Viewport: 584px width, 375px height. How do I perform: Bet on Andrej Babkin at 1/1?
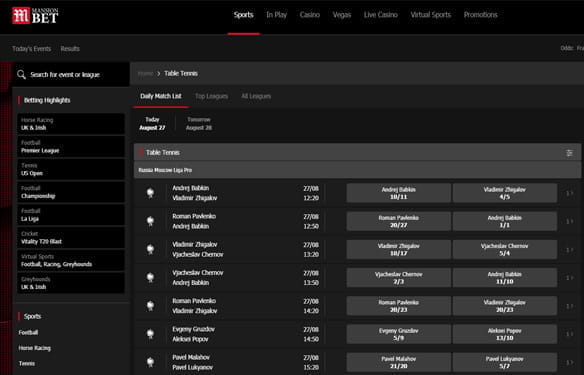(x=505, y=221)
